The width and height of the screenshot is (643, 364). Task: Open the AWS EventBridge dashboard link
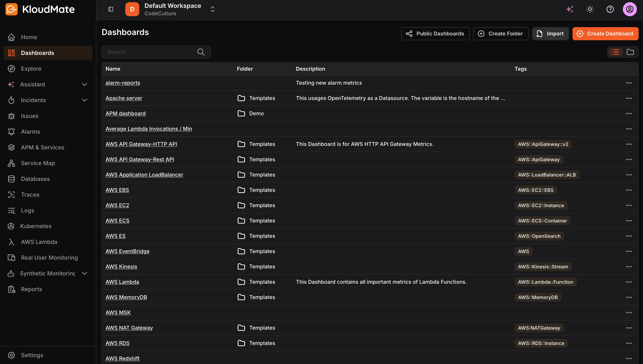(127, 251)
